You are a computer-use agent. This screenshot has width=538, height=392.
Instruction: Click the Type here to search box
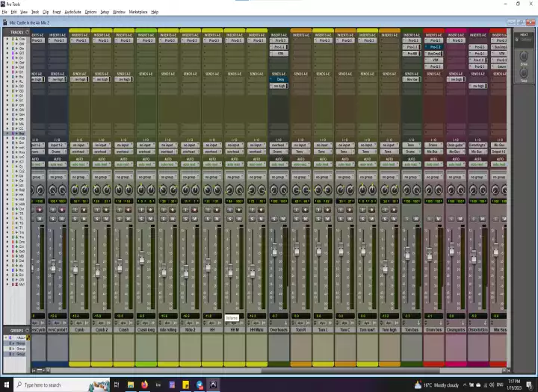point(62,385)
